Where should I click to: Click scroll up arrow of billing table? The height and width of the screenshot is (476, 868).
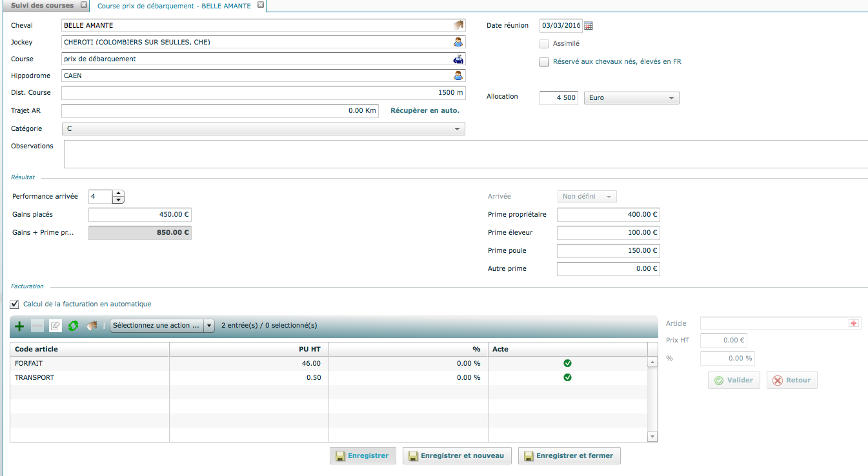coord(652,362)
